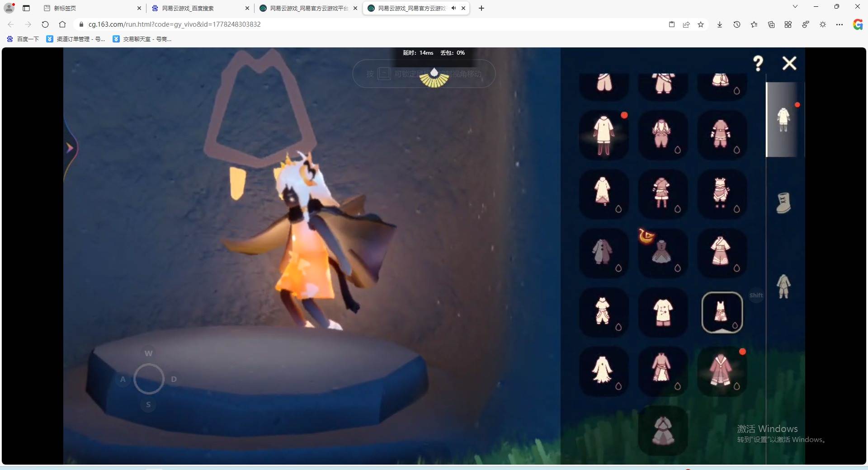Click the clipboard icon in address bar

pos(672,24)
